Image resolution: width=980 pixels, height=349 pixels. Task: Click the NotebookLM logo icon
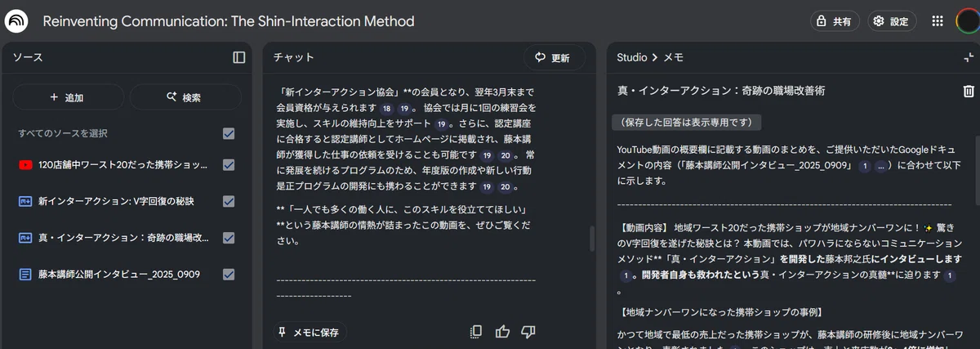pos(16,21)
